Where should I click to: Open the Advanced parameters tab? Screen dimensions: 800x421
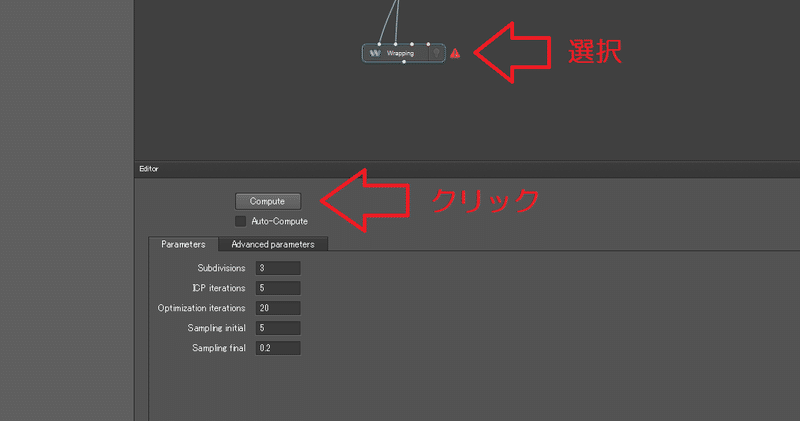(x=273, y=244)
